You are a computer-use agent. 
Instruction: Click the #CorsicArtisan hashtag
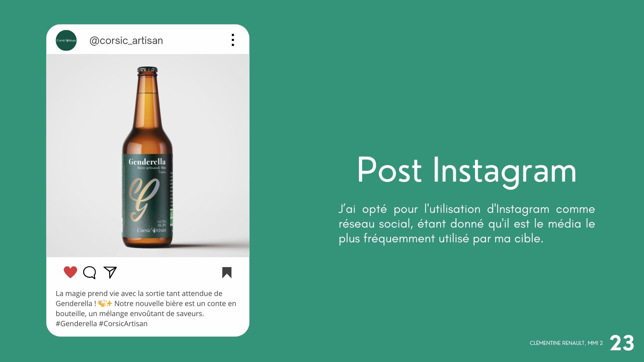(123, 324)
